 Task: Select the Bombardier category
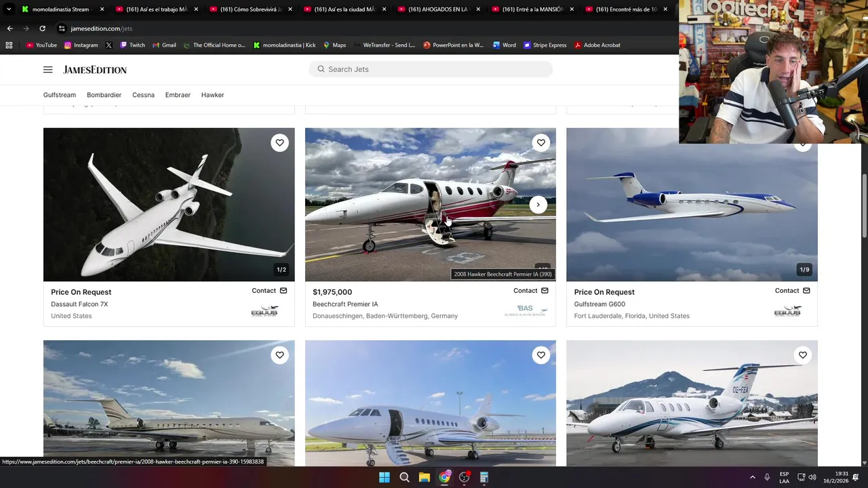point(104,95)
